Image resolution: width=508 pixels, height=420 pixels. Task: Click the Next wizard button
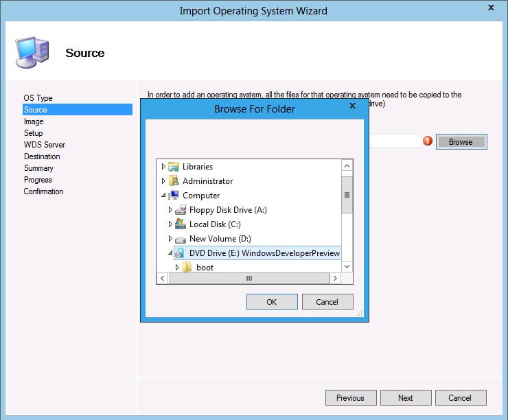click(x=405, y=398)
